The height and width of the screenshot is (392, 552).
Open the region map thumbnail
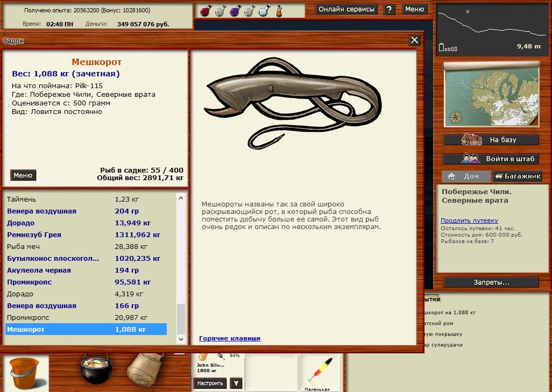click(491, 95)
